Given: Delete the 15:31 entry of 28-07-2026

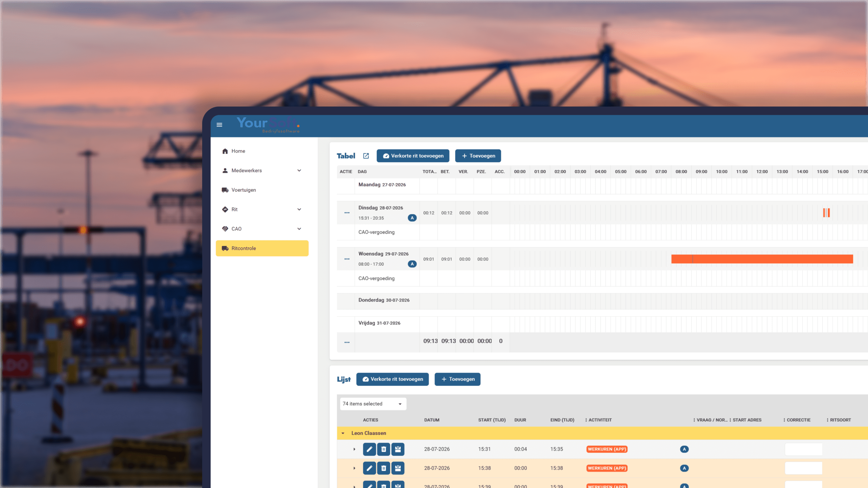Looking at the screenshot, I should [x=384, y=449].
